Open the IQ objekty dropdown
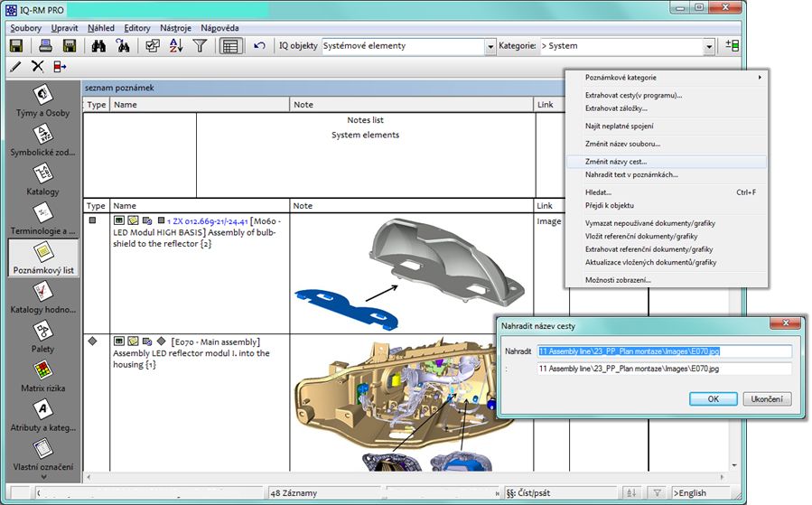Image resolution: width=812 pixels, height=505 pixels. pyautogui.click(x=490, y=47)
